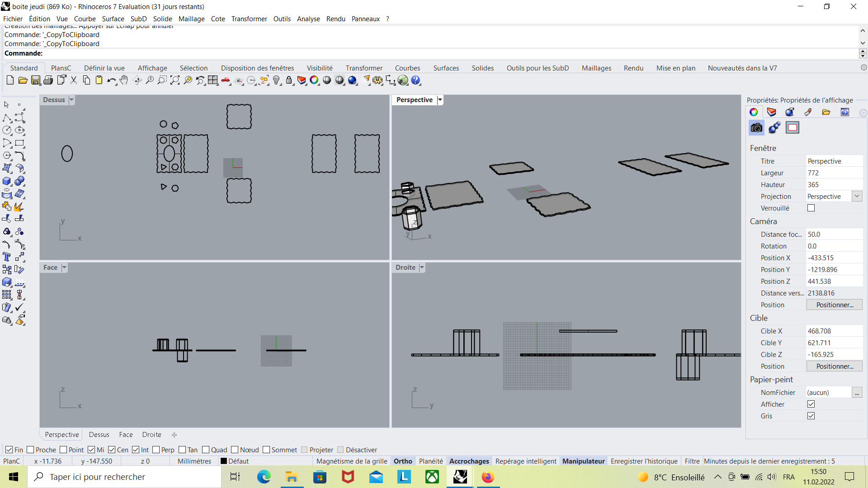Toggle Ortho mode in status bar
Viewport: 868px width, 488px height.
(403, 461)
